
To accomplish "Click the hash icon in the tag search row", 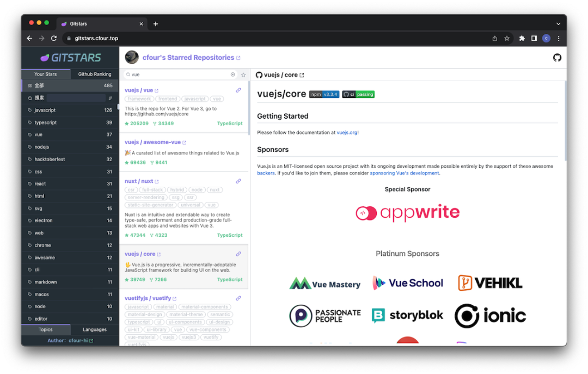I will click(110, 98).
